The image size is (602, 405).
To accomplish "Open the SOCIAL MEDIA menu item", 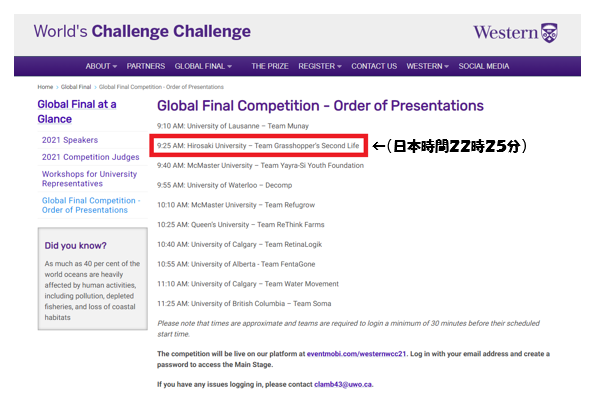I will (484, 66).
